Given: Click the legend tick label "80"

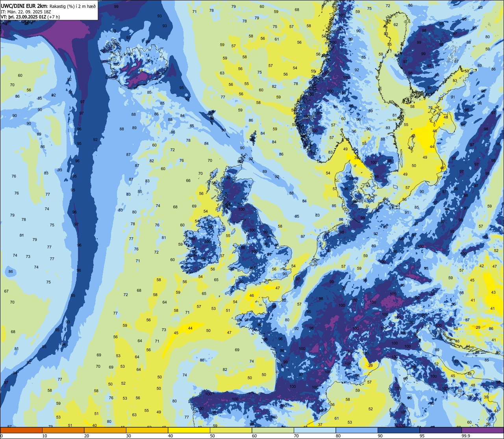Looking at the screenshot, I should (338, 436).
